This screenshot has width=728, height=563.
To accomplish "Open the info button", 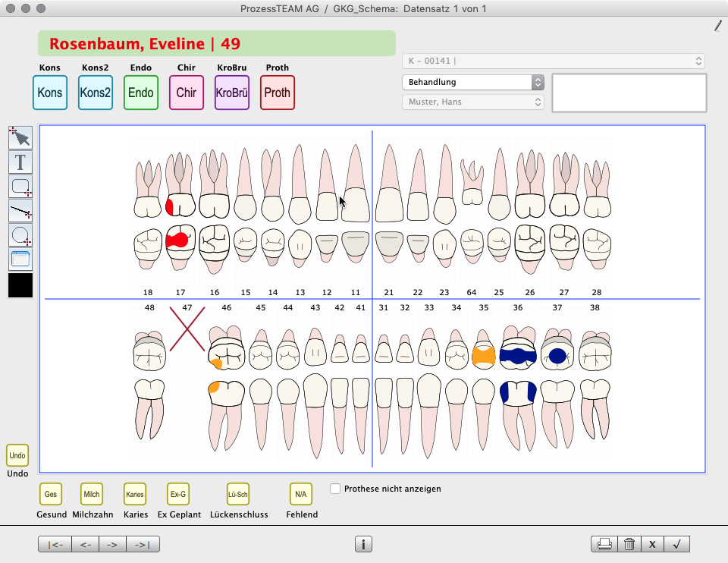I will [x=363, y=544].
